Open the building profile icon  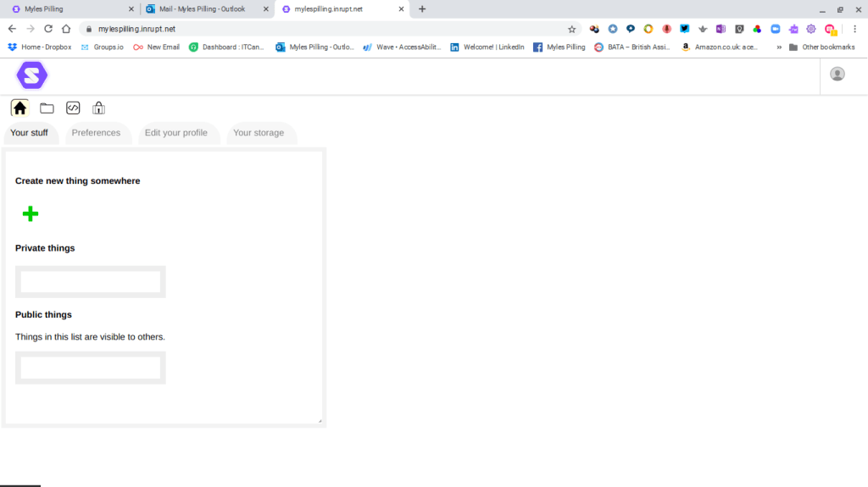(x=98, y=108)
